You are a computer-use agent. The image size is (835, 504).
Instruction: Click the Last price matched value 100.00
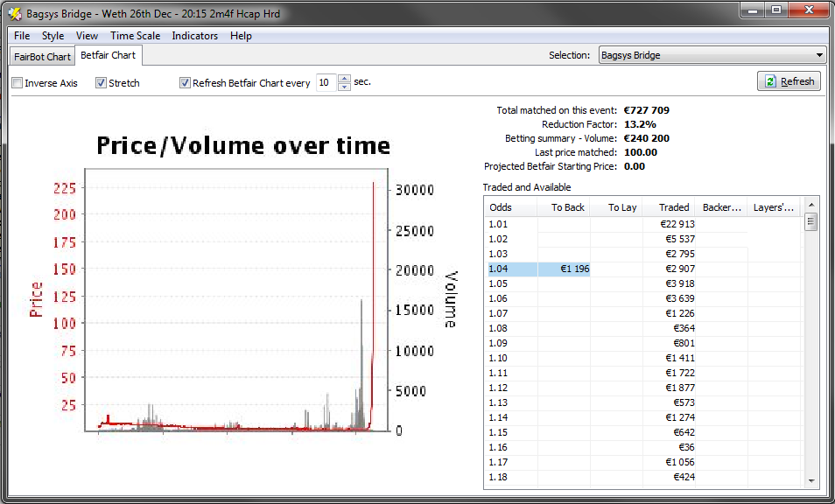click(640, 152)
